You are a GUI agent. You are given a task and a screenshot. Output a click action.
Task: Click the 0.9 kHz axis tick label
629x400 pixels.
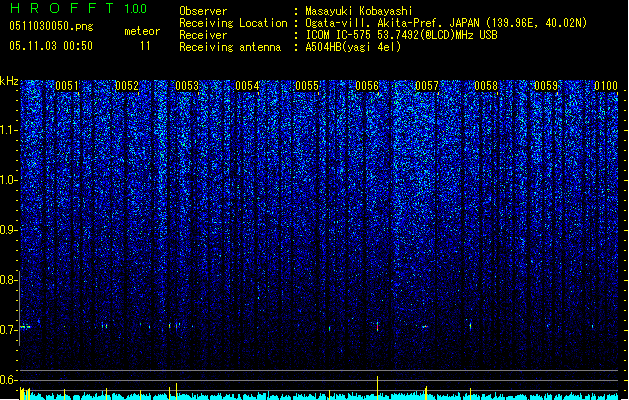coord(8,230)
